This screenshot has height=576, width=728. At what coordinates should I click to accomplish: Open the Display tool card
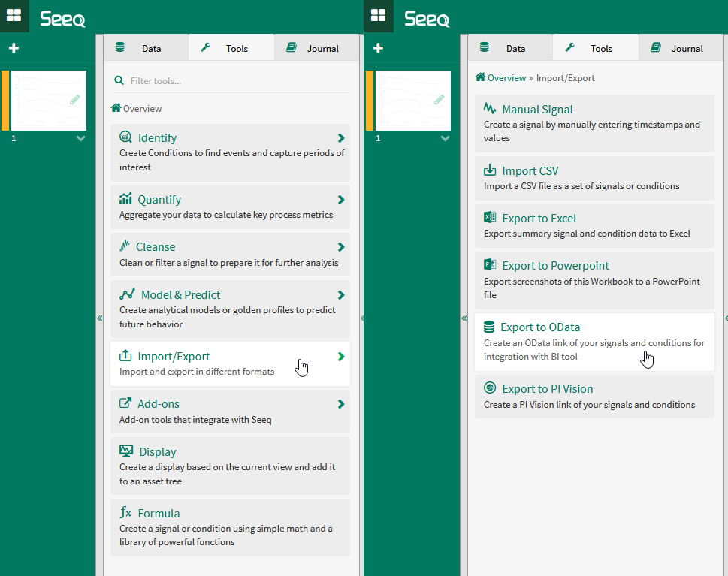point(230,466)
